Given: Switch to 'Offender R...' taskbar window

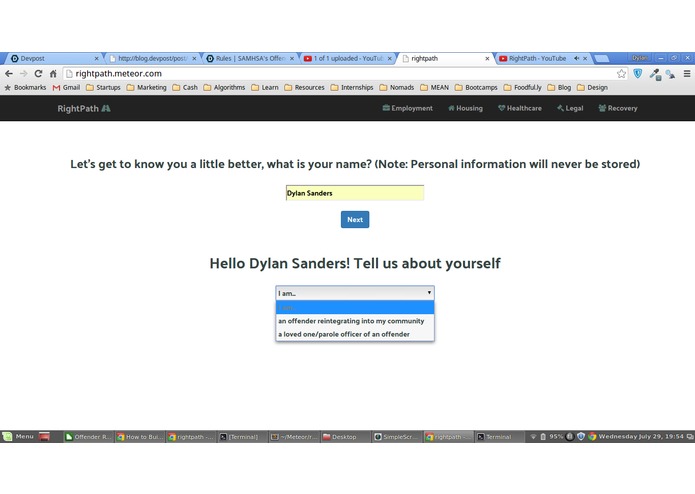Looking at the screenshot, I should click(88, 437).
